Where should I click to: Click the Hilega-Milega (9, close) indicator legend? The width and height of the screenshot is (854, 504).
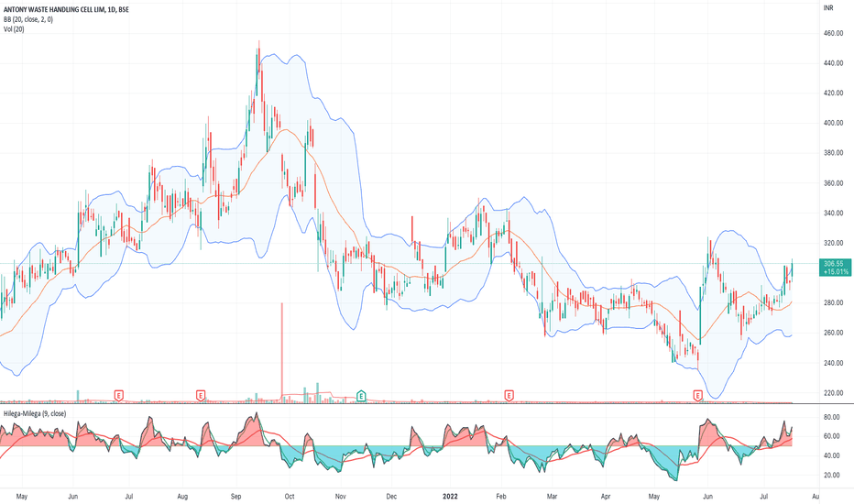[x=35, y=413]
